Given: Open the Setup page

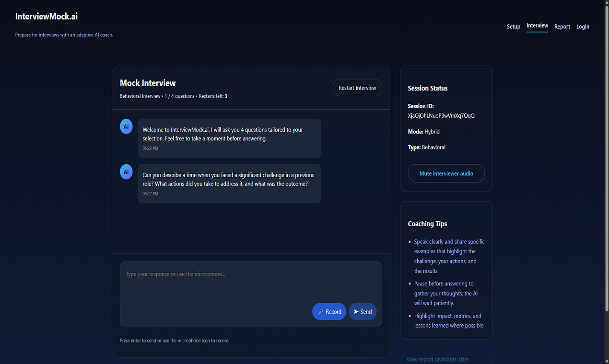Looking at the screenshot, I should click(x=513, y=27).
